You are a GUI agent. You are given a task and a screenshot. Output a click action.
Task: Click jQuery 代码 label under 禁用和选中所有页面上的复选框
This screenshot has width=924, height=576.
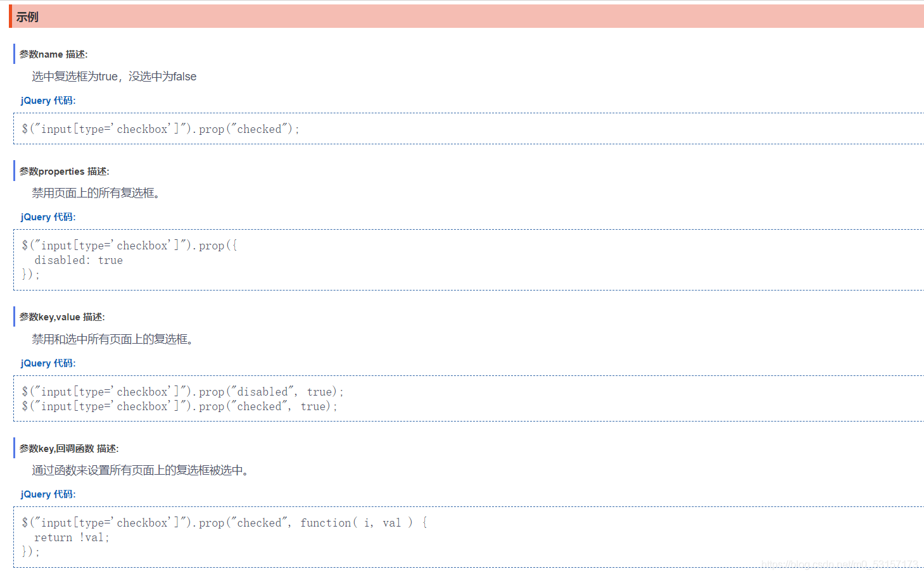tap(48, 363)
